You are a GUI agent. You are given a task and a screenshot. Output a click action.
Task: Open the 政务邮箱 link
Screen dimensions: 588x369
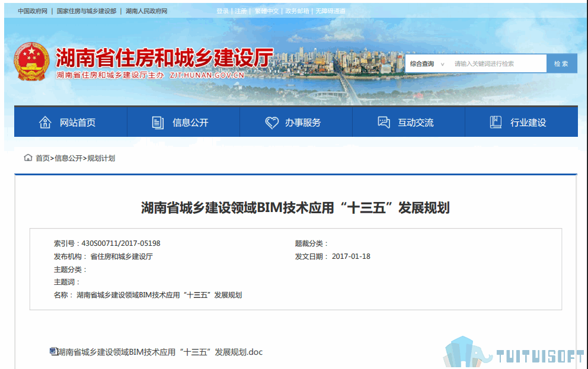[297, 11]
